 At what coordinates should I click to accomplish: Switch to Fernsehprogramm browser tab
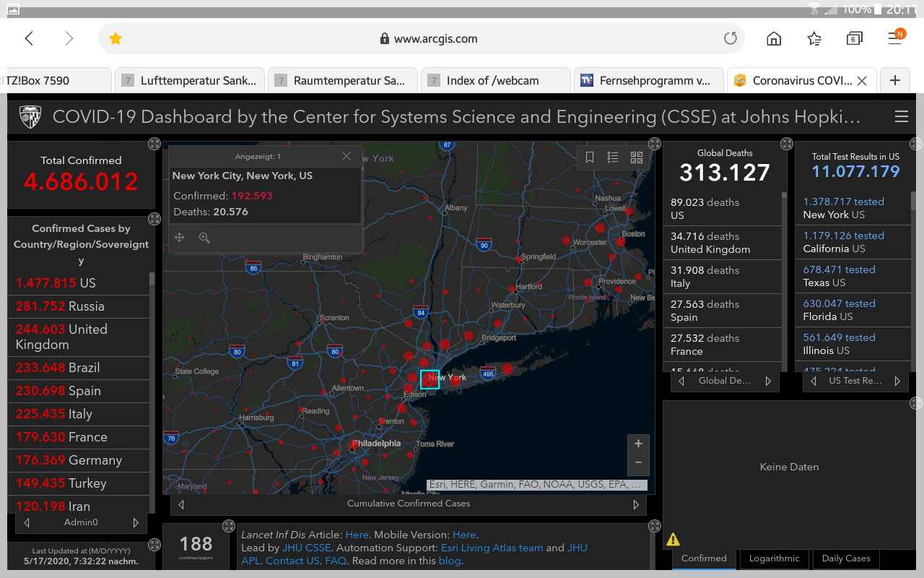tap(648, 81)
